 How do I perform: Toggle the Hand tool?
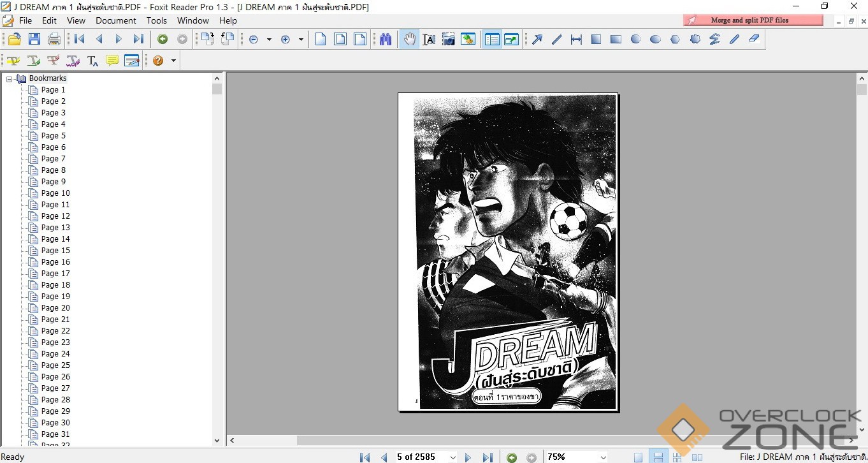pyautogui.click(x=409, y=40)
